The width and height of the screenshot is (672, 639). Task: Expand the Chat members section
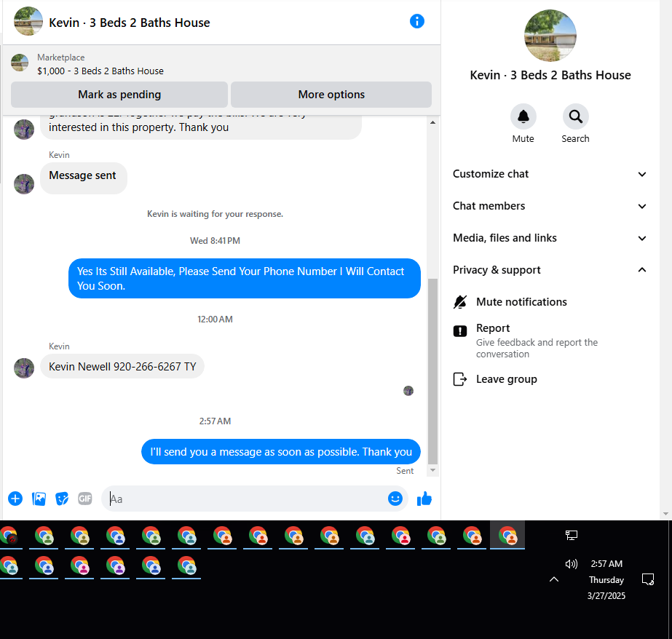click(550, 206)
